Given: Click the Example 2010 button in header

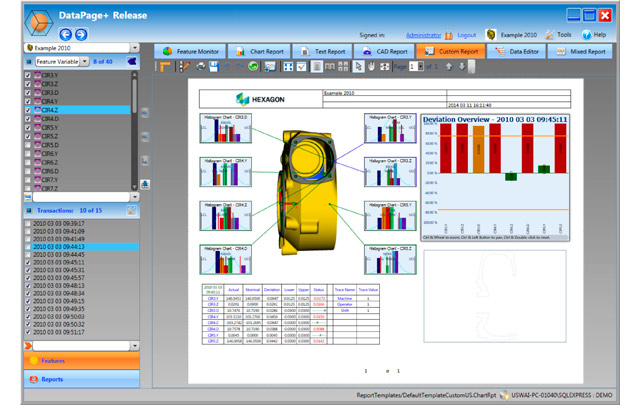Looking at the screenshot, I should tap(512, 35).
